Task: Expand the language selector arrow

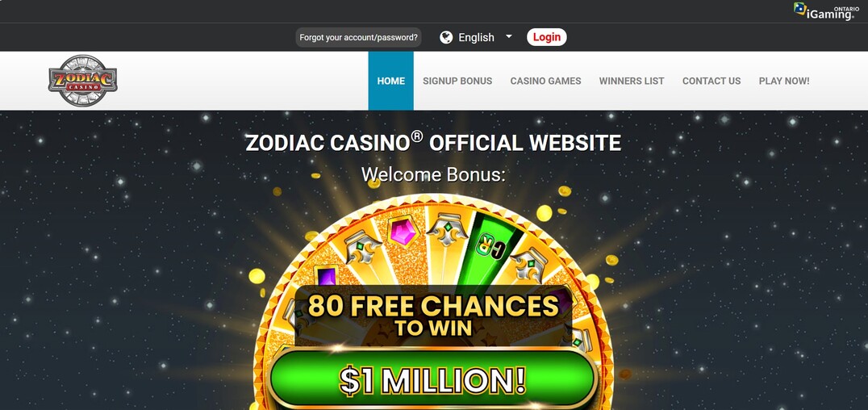Action: 509,36
